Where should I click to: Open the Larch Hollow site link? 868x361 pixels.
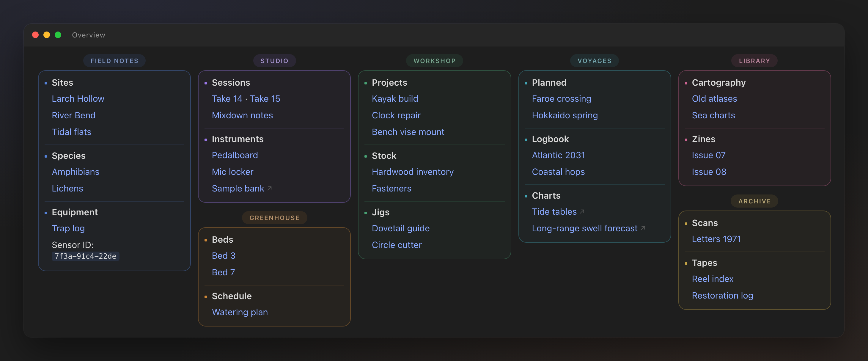click(x=78, y=99)
